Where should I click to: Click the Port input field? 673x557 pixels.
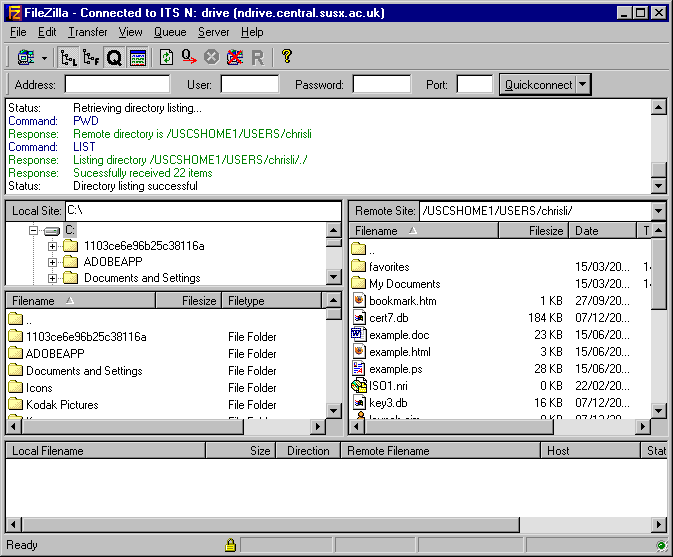coord(474,84)
